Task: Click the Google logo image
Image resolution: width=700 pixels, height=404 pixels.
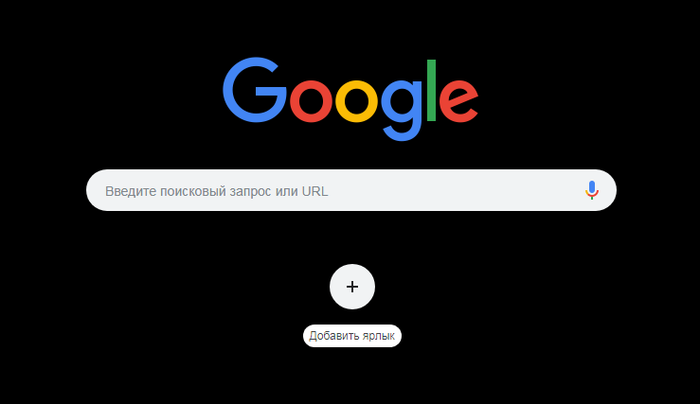Action: click(x=350, y=99)
